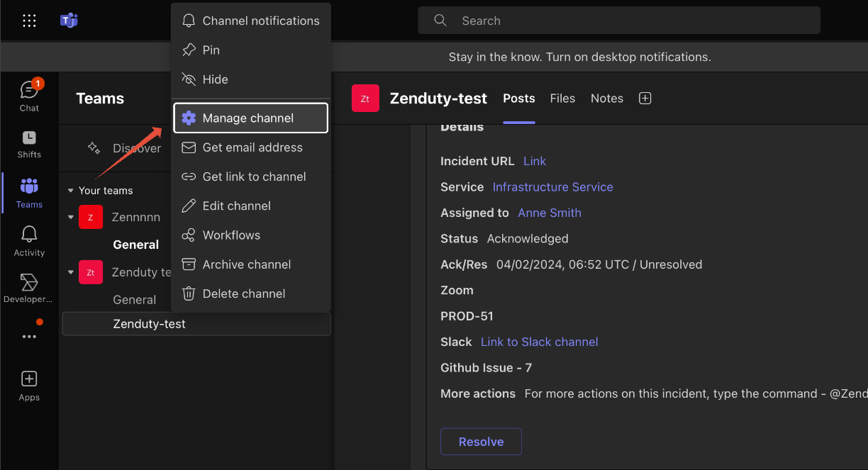Open the Incident URL Link

point(535,161)
